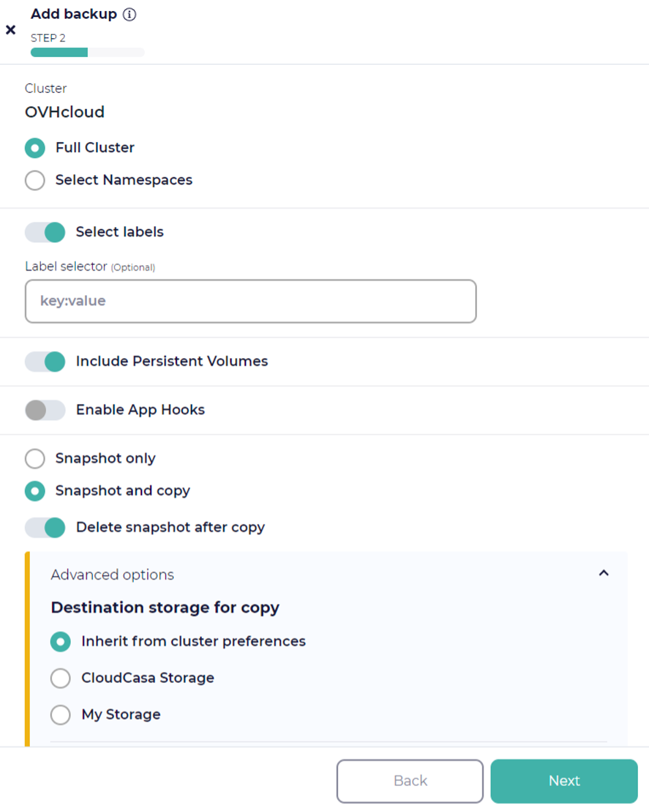Select the Full Cluster radio option

point(35,148)
